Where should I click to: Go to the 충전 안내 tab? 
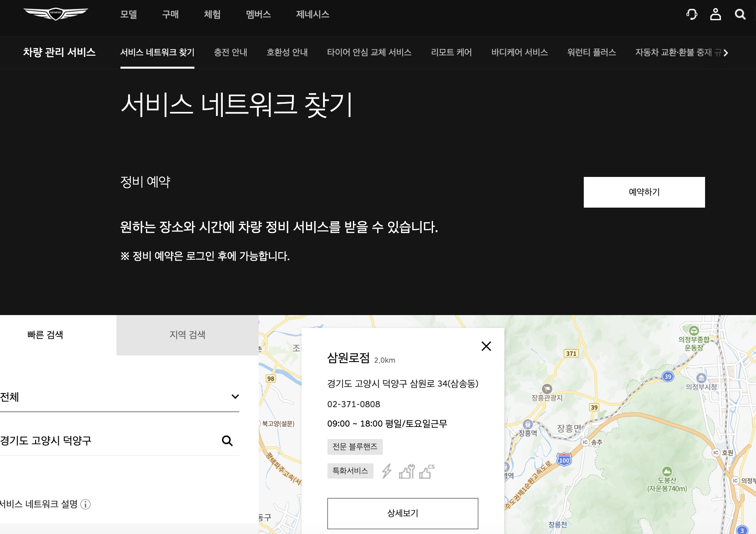pos(230,53)
